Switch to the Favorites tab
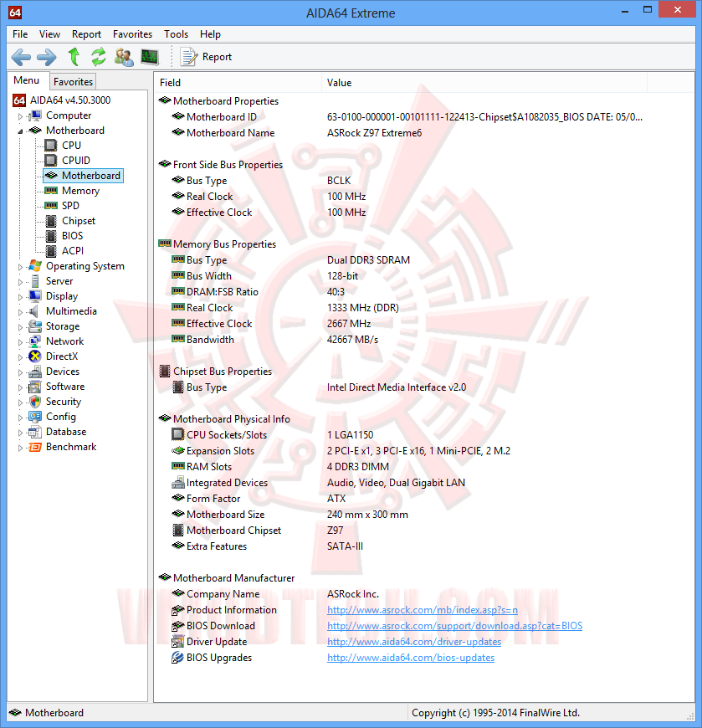 (73, 82)
